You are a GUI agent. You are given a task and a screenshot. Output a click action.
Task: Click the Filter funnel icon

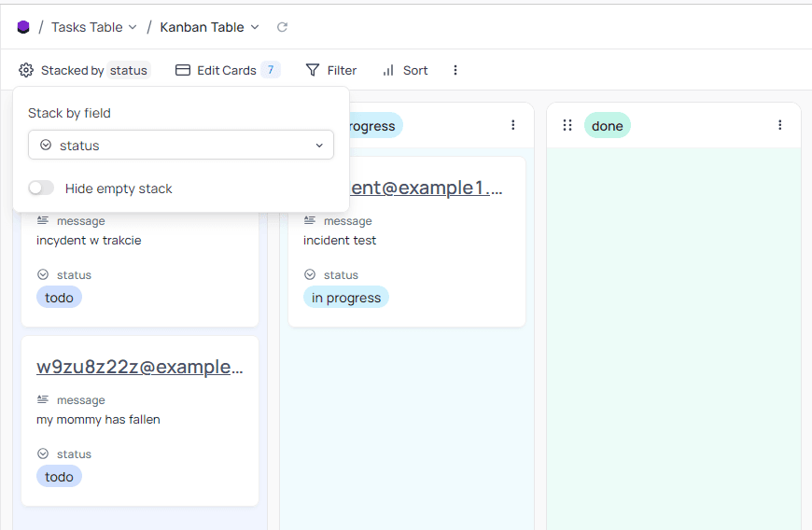point(313,70)
